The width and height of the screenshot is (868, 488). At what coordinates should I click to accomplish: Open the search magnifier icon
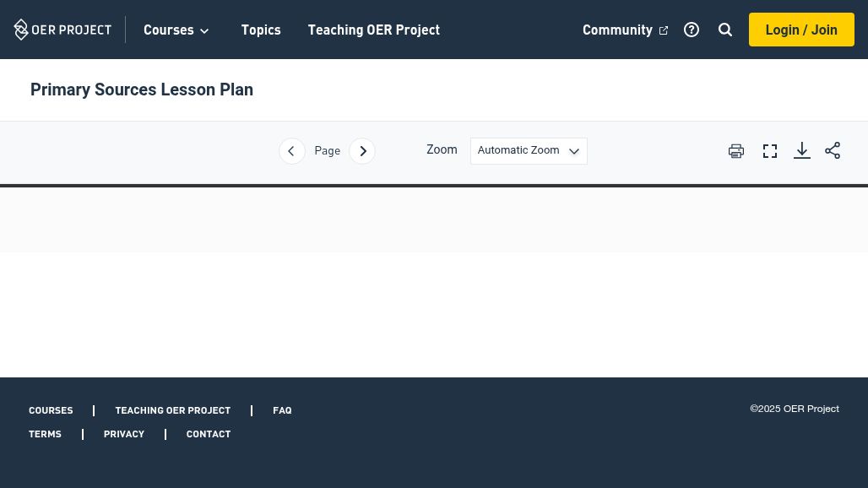coord(725,30)
